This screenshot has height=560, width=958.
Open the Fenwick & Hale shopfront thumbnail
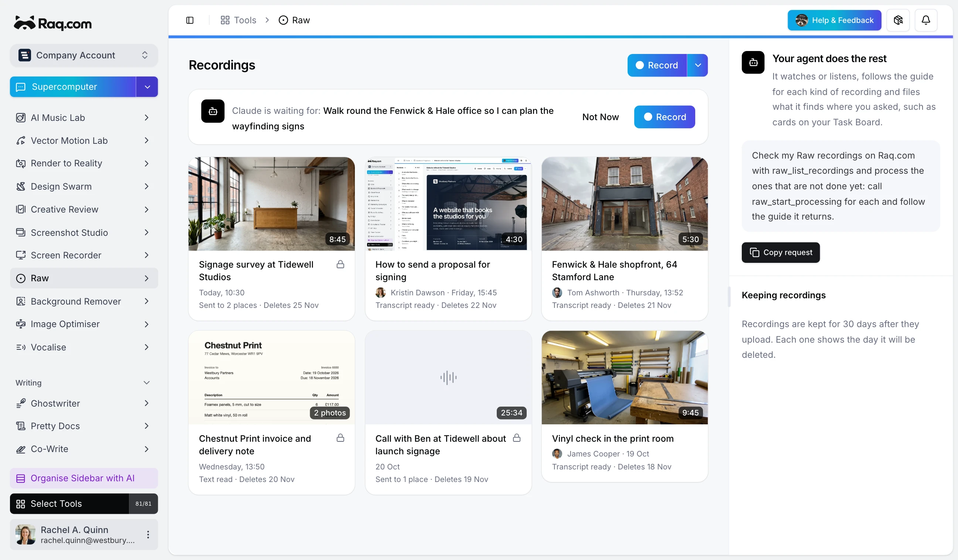coord(625,204)
